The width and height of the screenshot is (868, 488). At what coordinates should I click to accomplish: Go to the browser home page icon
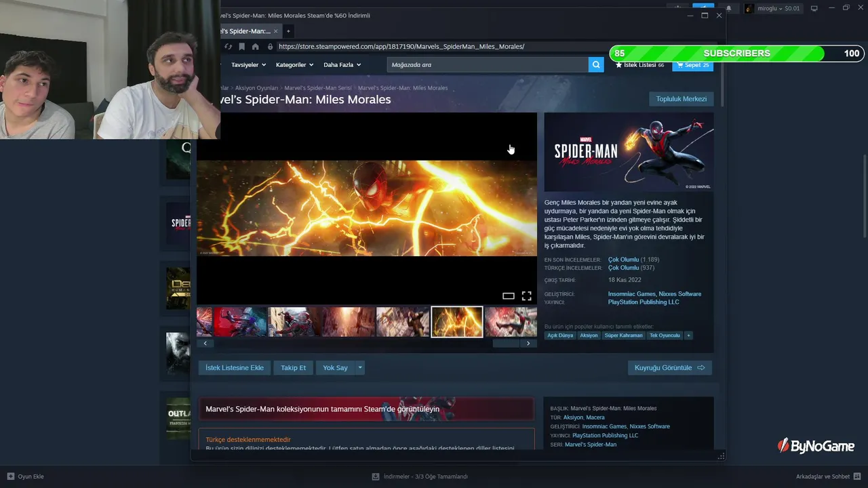pos(255,47)
